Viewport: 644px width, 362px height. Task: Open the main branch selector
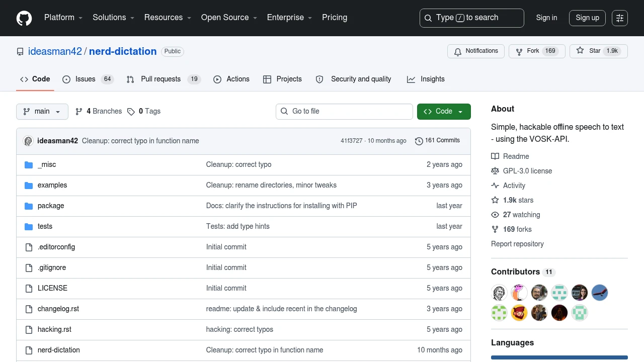point(42,112)
